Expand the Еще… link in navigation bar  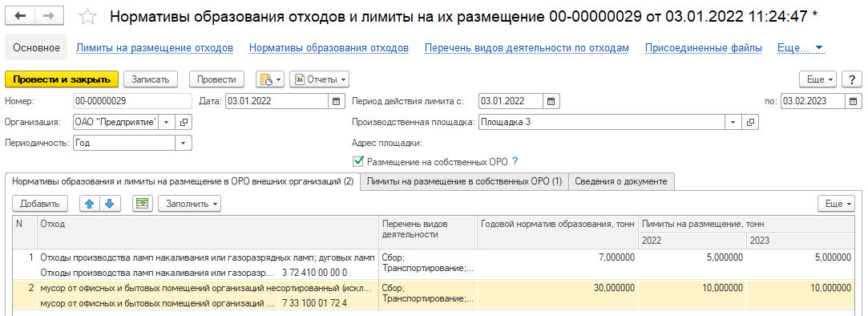801,47
